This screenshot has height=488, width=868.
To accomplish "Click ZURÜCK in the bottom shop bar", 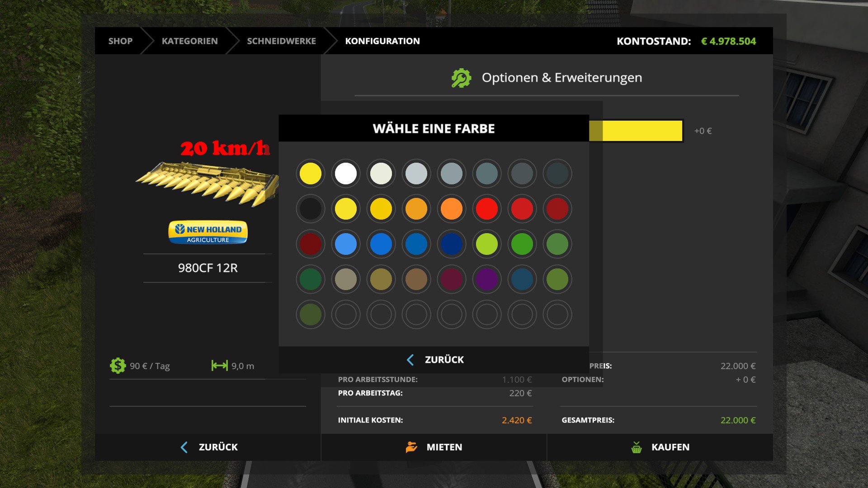I will pyautogui.click(x=208, y=447).
